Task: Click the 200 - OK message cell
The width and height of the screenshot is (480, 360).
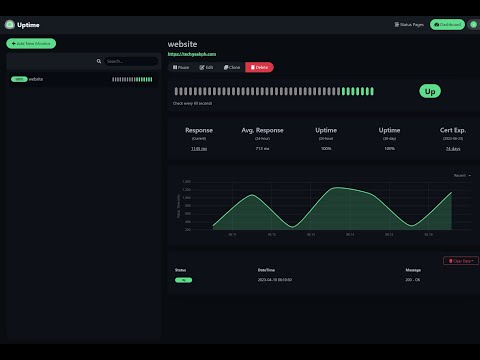Action: coord(413,280)
